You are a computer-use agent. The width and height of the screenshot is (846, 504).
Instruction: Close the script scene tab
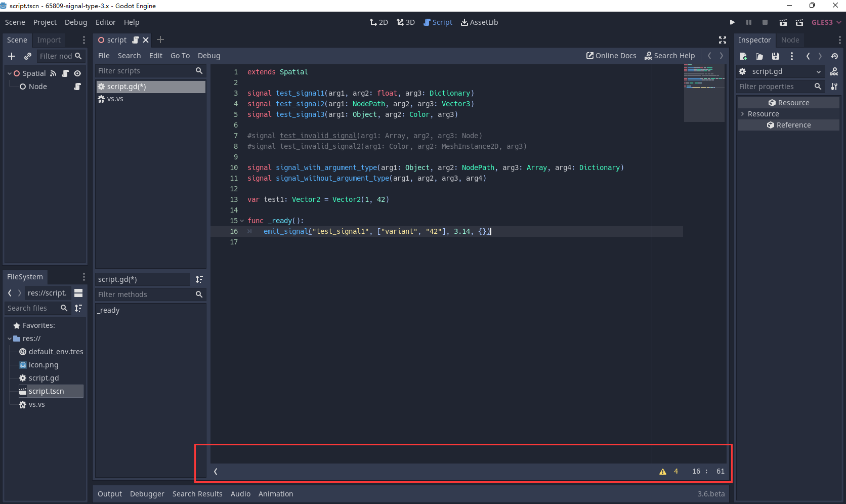click(x=146, y=40)
